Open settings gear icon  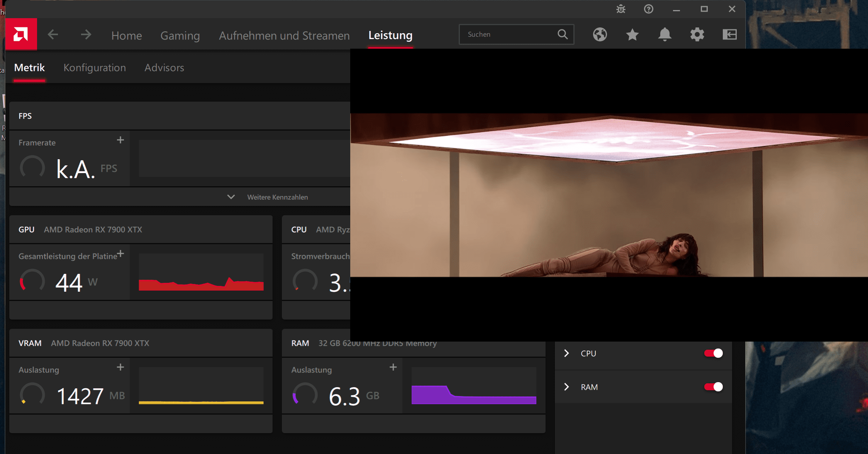coord(697,35)
